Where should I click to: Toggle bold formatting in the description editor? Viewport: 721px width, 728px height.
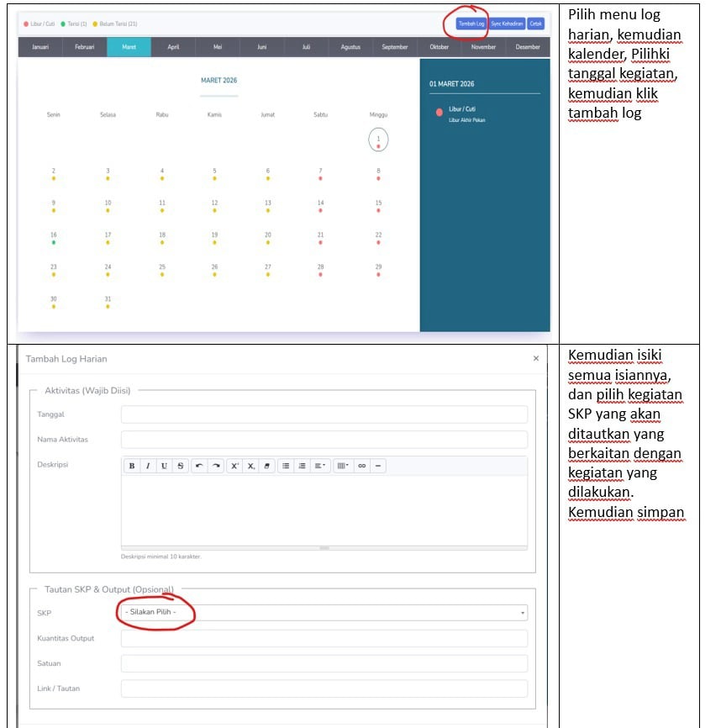[131, 465]
